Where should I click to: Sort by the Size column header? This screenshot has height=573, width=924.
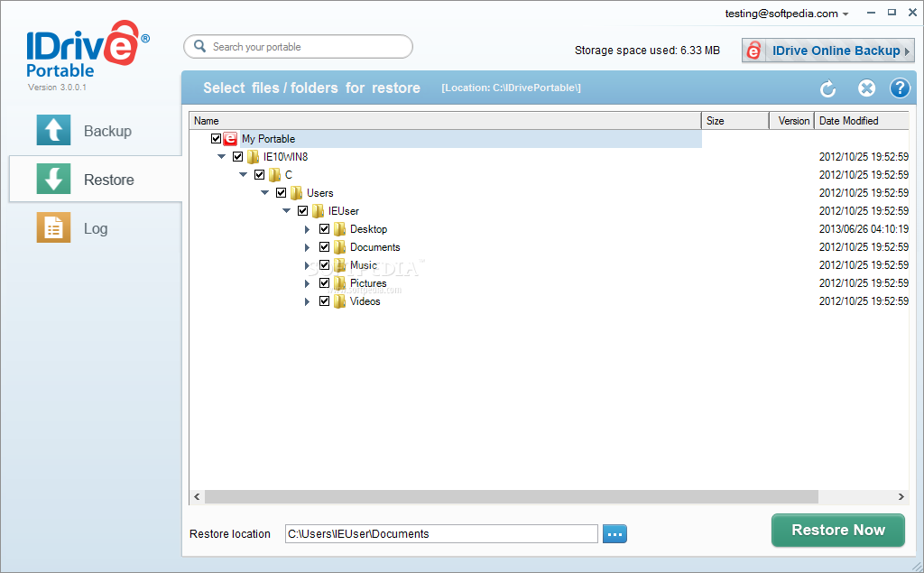[735, 121]
